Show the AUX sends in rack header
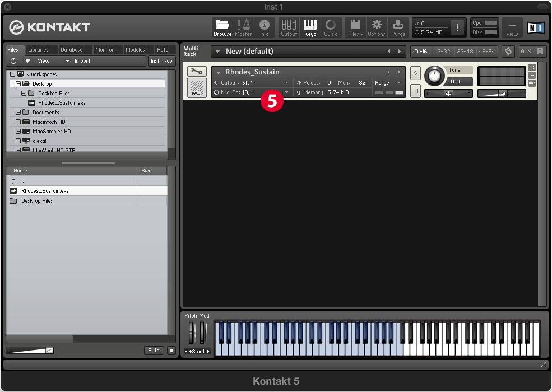Image resolution: width=552 pixels, height=392 pixels. (526, 52)
